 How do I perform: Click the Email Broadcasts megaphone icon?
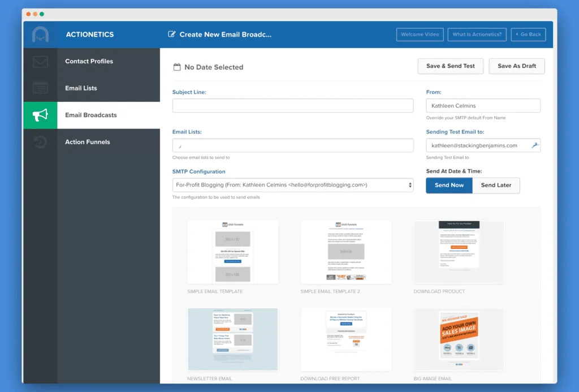[x=40, y=115]
